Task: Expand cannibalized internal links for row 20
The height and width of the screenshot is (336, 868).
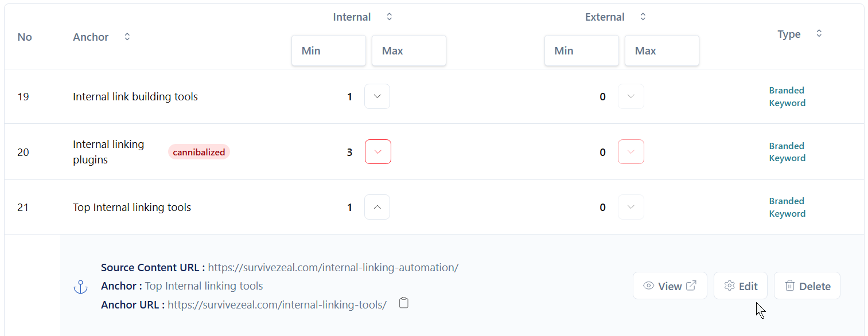Action: point(378,152)
